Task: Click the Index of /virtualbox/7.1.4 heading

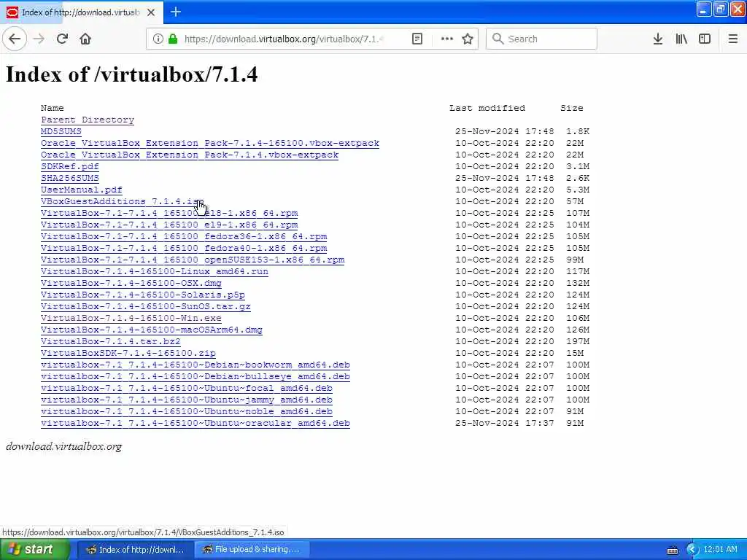Action: click(131, 74)
